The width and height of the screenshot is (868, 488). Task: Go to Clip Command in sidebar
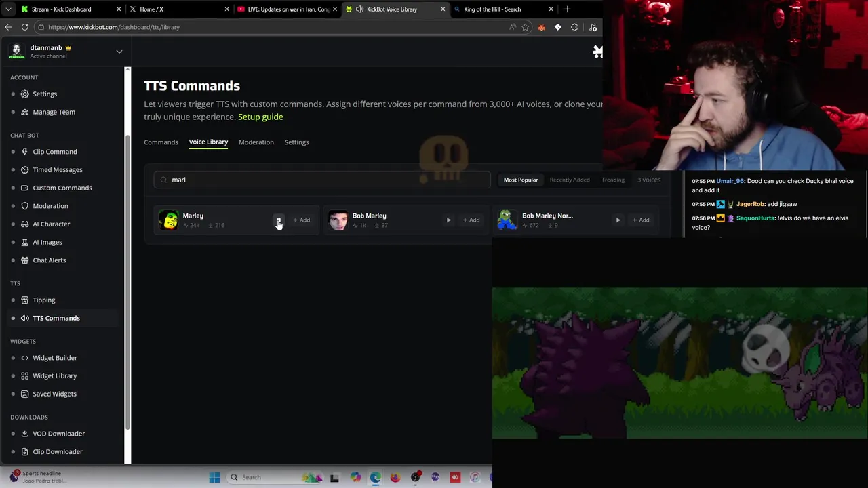[x=55, y=152]
